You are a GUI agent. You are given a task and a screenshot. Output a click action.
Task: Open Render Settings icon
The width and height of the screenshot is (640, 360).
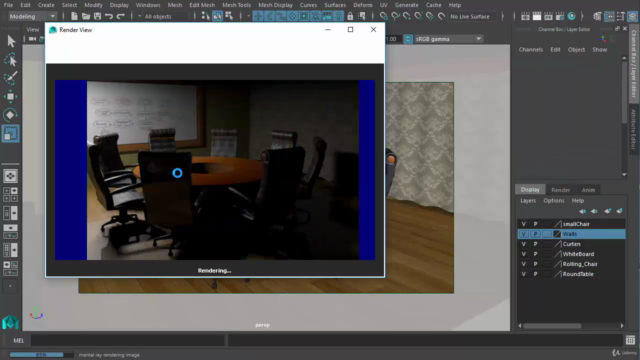coord(560,16)
